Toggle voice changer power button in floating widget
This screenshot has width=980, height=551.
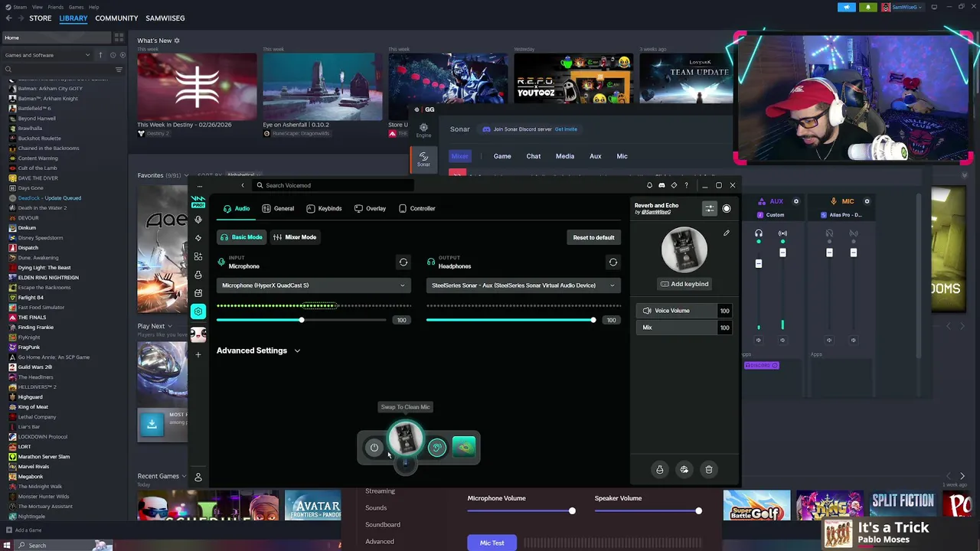coord(374,448)
